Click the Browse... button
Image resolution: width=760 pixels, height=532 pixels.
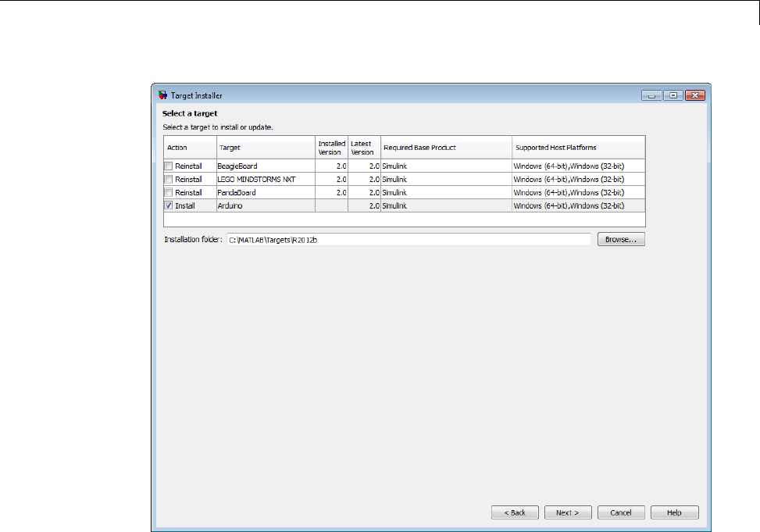[621, 239]
